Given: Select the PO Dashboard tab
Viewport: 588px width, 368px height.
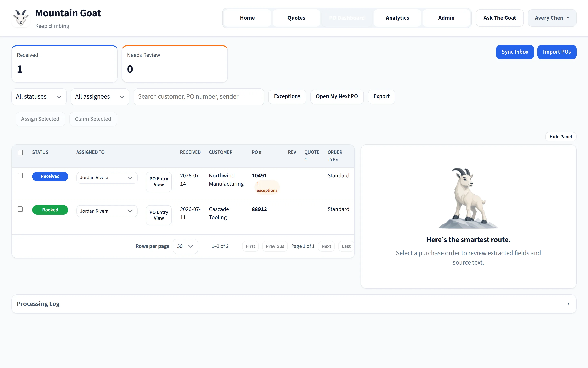Looking at the screenshot, I should click(347, 18).
